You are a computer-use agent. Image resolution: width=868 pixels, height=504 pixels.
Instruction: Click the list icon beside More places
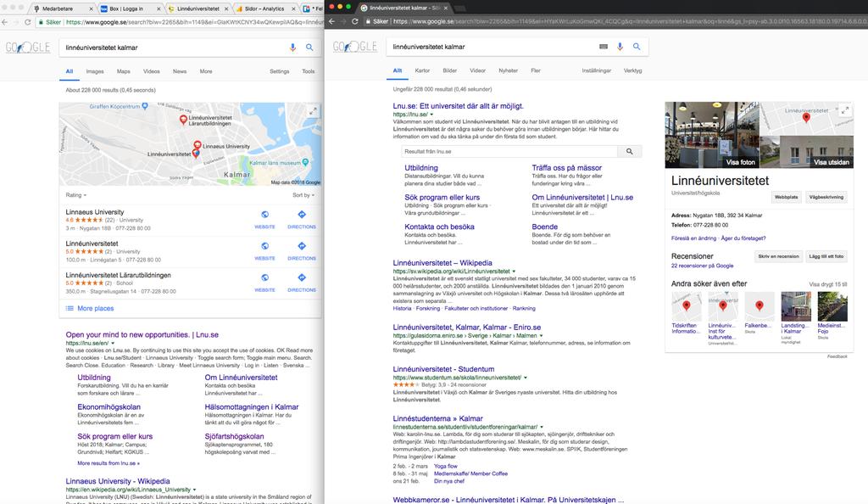(x=70, y=309)
